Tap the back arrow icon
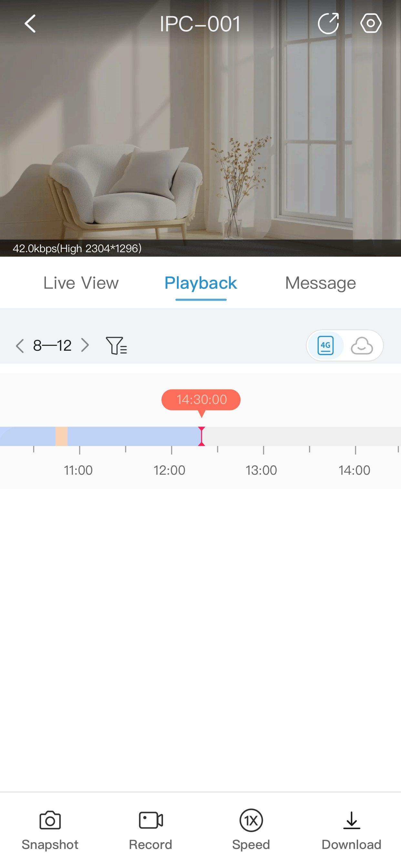 tap(30, 24)
